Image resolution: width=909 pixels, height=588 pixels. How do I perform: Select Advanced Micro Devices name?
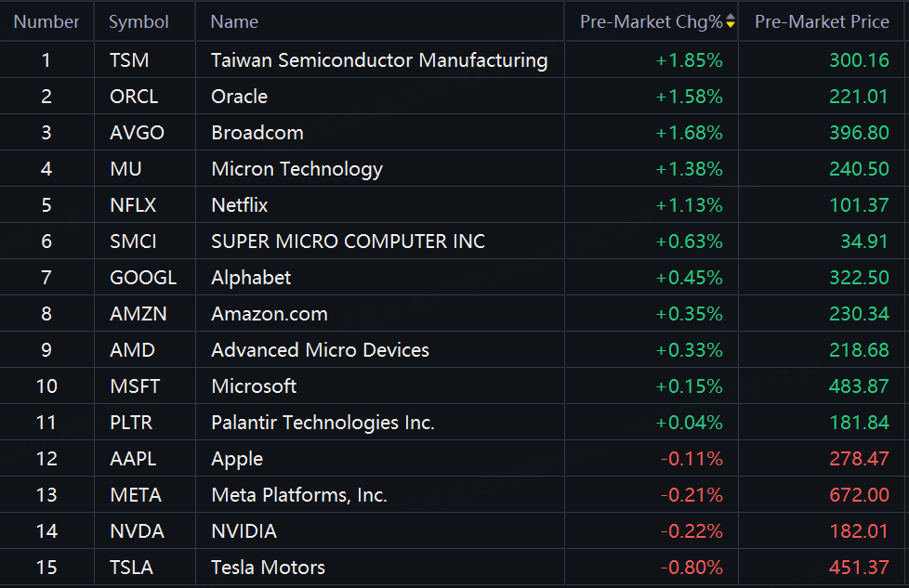[x=320, y=350]
